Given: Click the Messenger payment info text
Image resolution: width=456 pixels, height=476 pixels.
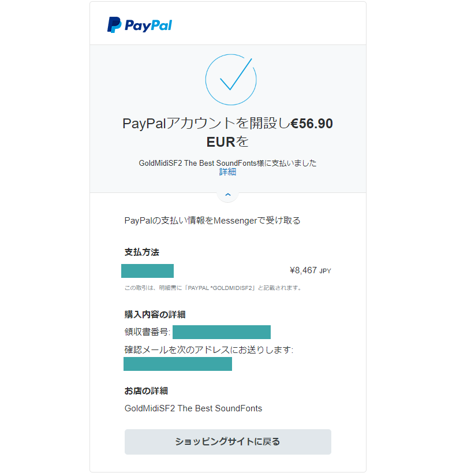Looking at the screenshot, I should [x=212, y=220].
